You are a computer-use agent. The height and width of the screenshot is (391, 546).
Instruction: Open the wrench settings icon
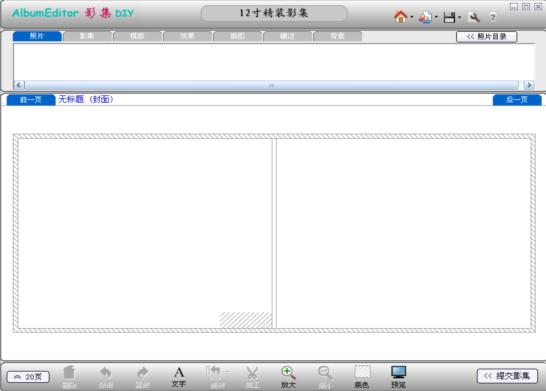pyautogui.click(x=474, y=17)
